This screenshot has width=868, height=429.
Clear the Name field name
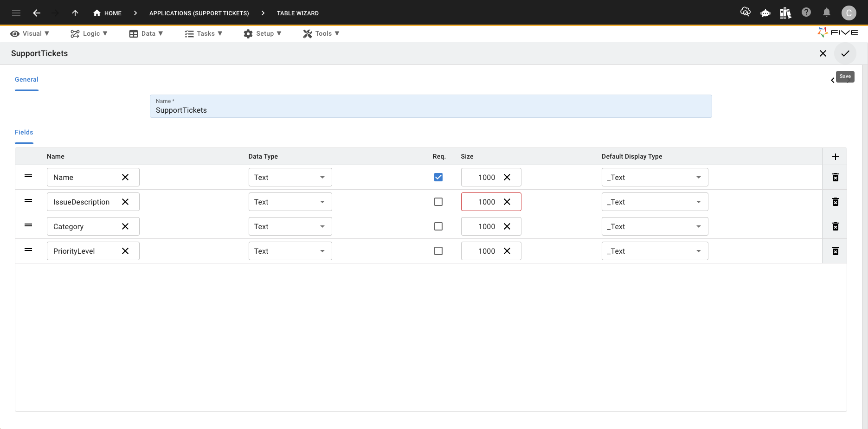coord(125,177)
